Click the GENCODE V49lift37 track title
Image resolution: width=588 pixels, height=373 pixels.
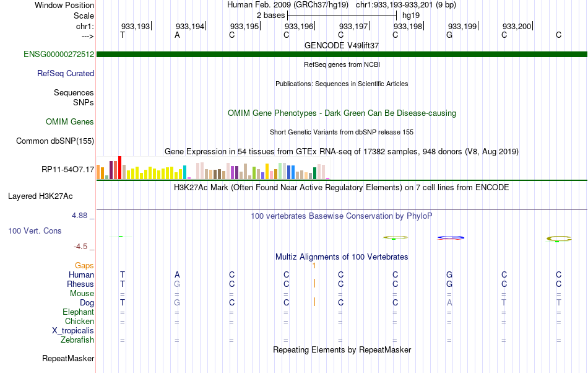pyautogui.click(x=342, y=45)
